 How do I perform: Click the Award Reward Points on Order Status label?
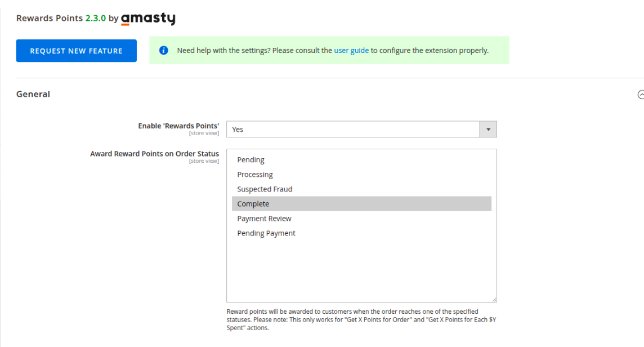[x=154, y=154]
